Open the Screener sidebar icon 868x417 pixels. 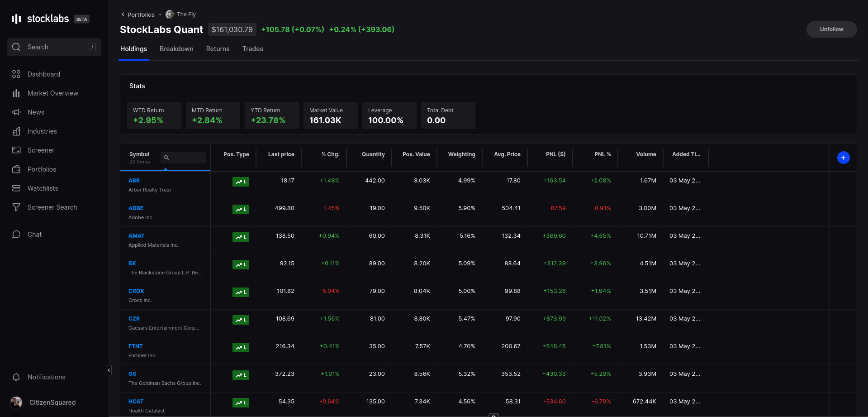coord(16,150)
